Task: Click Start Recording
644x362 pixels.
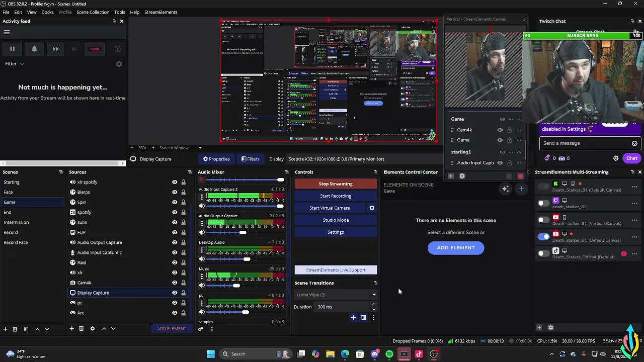Action: 336,196
